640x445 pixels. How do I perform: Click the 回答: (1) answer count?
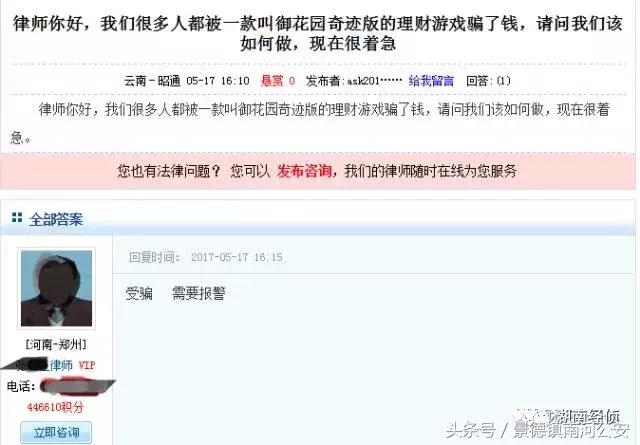coord(488,81)
